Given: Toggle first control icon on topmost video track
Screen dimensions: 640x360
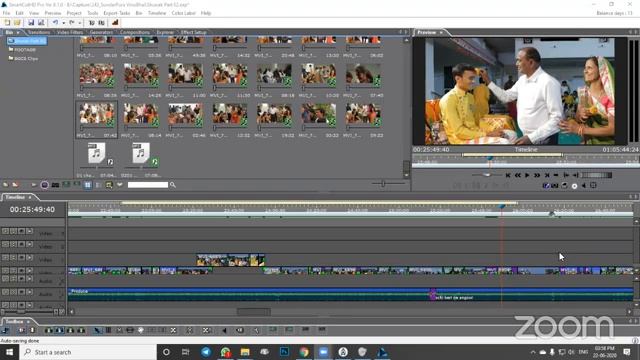Looking at the screenshot, I should pos(5,231).
